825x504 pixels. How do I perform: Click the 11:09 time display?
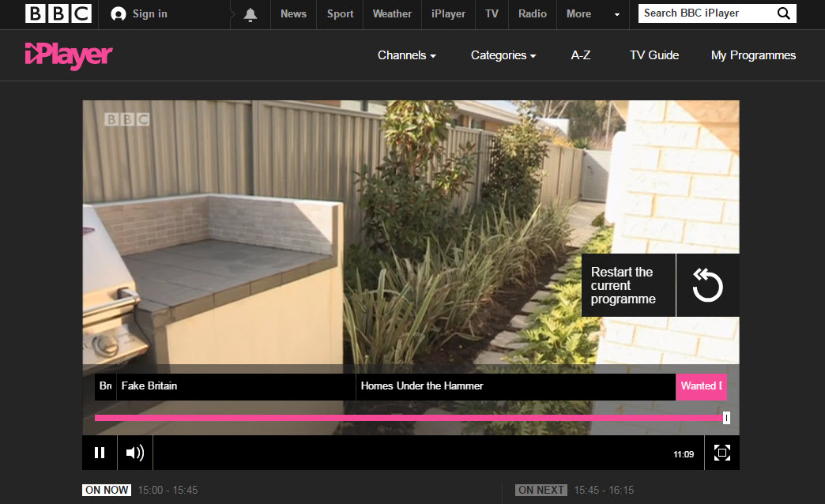click(684, 454)
